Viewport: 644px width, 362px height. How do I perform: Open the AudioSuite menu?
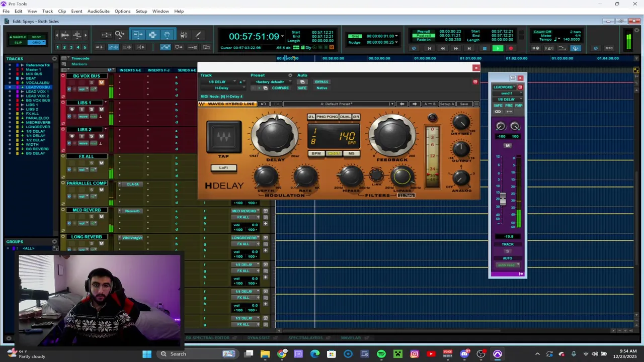coord(98,11)
